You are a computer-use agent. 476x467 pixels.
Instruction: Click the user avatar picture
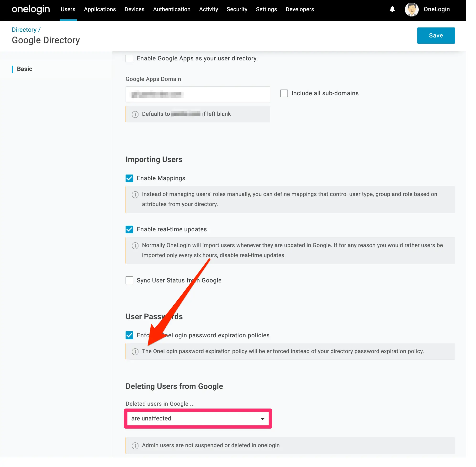[412, 9]
